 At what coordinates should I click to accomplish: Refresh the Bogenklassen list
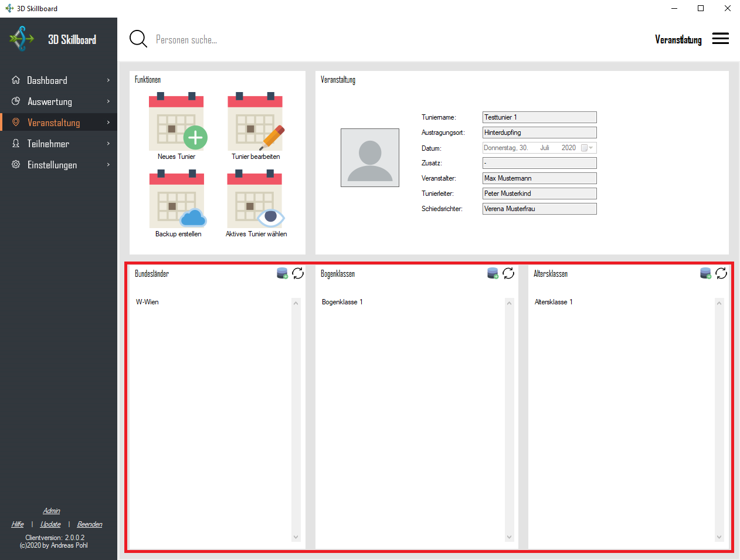tap(510, 273)
